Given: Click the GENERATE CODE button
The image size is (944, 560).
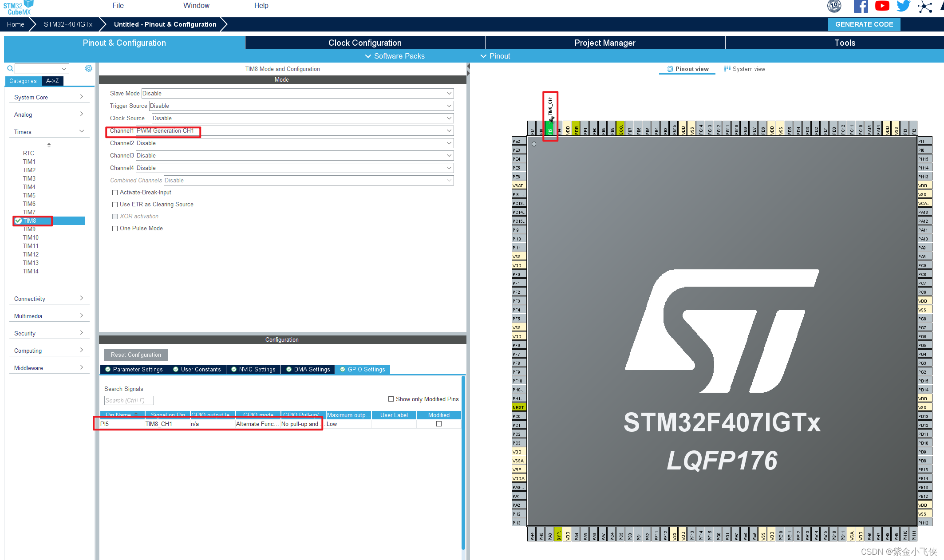Looking at the screenshot, I should [864, 24].
